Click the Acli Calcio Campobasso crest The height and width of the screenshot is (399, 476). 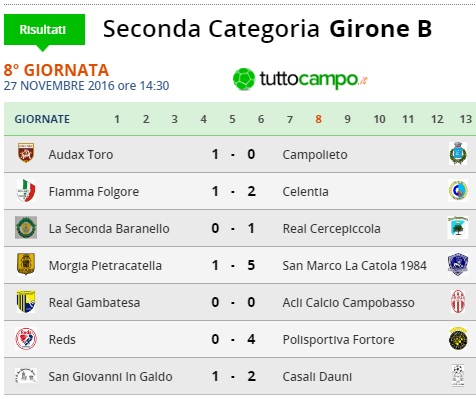coord(458,301)
